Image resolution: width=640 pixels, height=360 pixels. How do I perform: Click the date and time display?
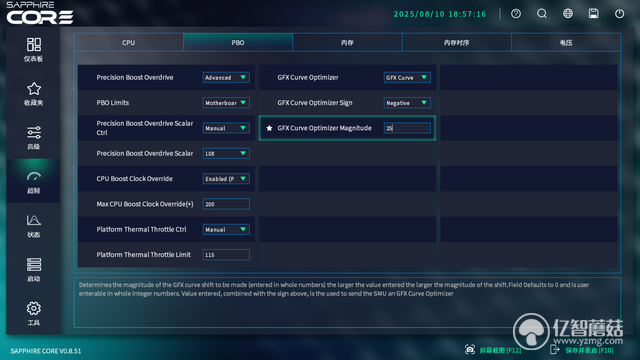coord(440,14)
